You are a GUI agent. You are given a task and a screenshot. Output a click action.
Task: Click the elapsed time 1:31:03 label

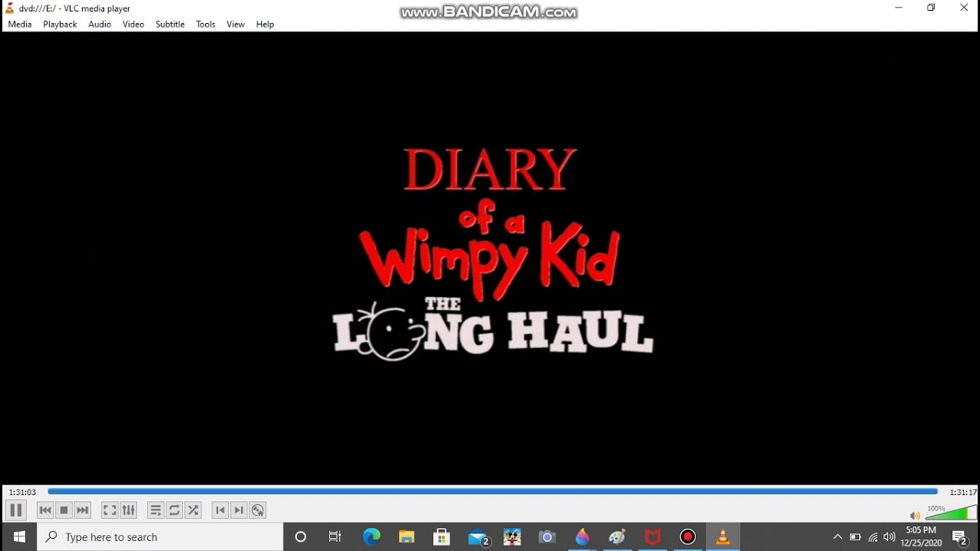click(x=22, y=492)
